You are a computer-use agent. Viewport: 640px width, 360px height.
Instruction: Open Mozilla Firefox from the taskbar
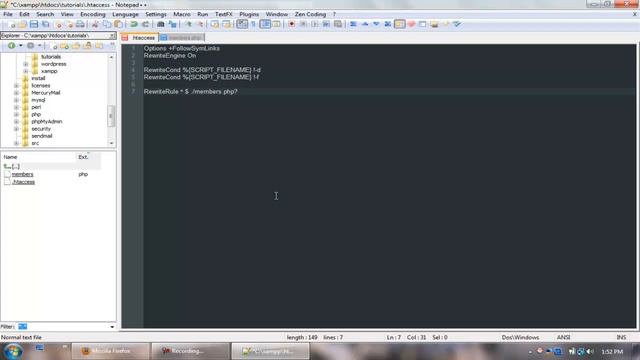[111, 351]
